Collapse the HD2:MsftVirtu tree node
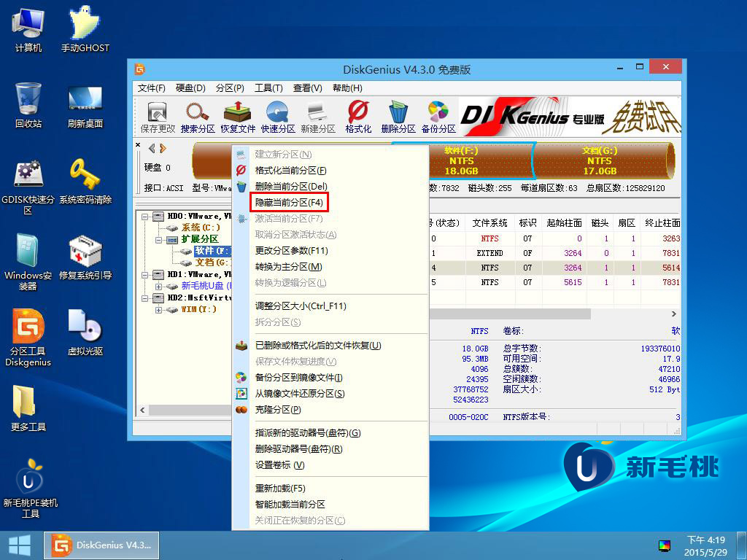The width and height of the screenshot is (747, 560). coord(145,298)
